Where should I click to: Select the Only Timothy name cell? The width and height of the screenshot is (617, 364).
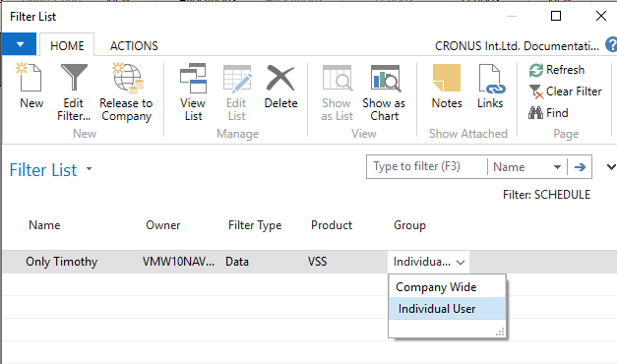point(61,262)
